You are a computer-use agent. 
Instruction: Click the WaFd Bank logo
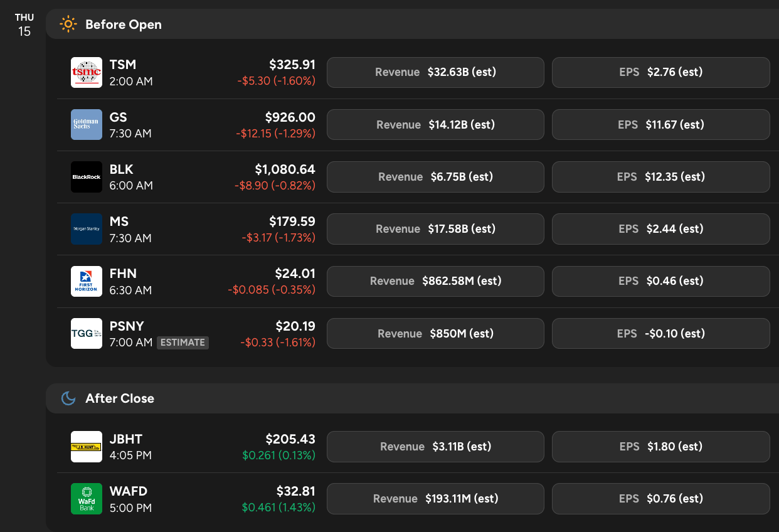point(87,499)
